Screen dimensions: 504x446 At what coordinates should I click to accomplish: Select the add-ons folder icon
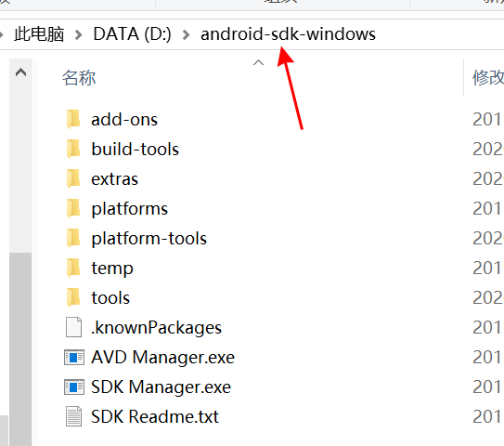click(x=73, y=119)
